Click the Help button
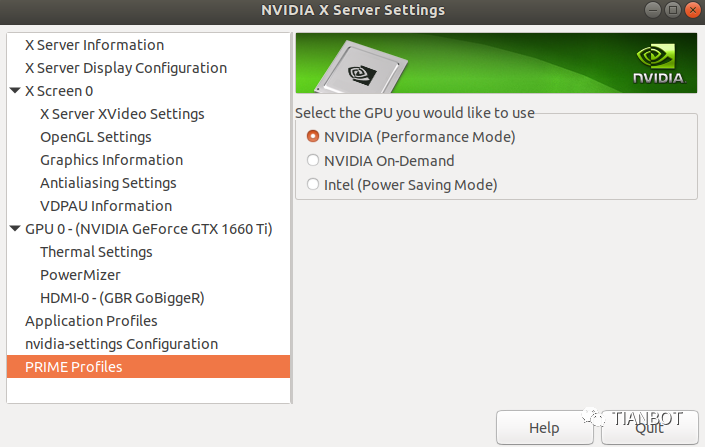This screenshot has width=705, height=447. pos(544,428)
